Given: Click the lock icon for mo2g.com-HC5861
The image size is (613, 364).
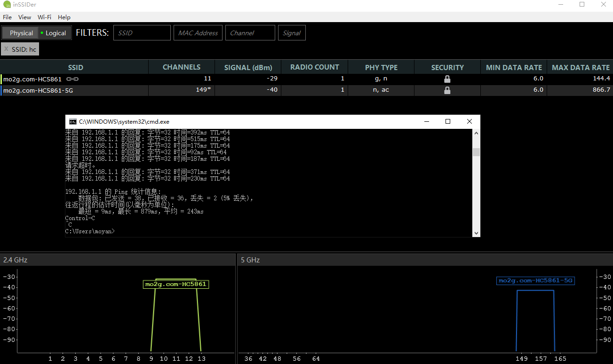Looking at the screenshot, I should coord(447,79).
